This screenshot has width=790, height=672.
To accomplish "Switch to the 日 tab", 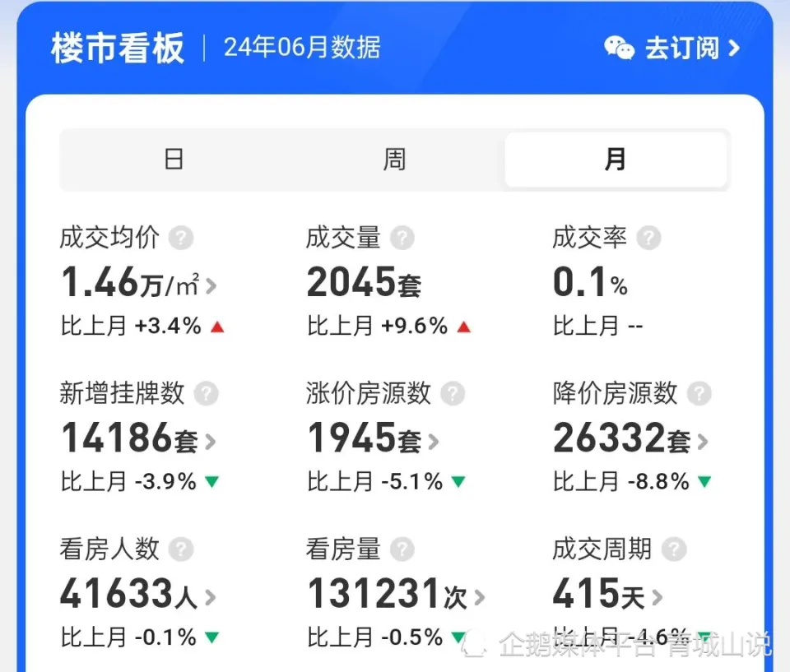I will coord(174,159).
